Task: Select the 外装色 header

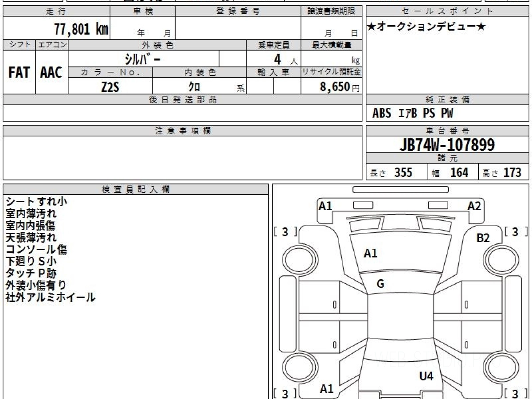Action: (x=157, y=45)
